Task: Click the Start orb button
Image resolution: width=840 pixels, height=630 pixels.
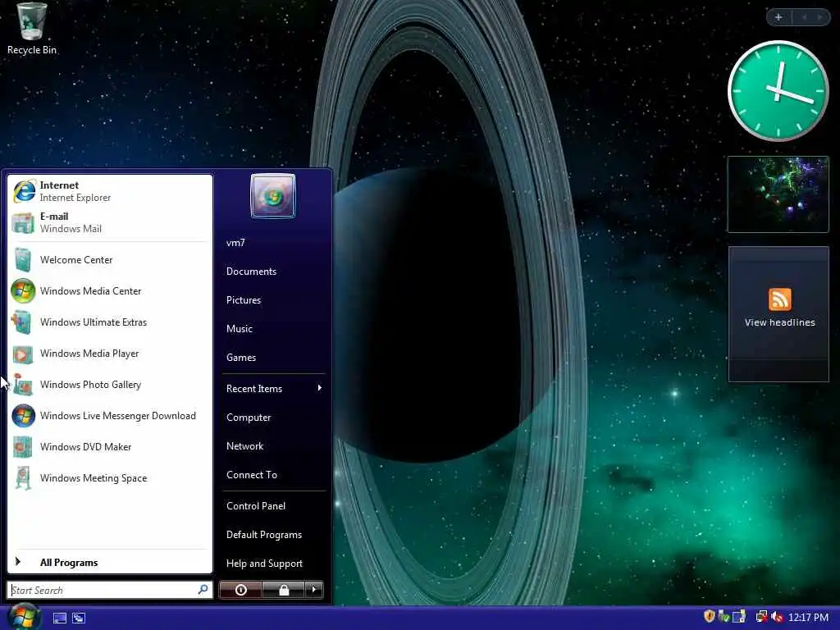Action: (x=24, y=617)
